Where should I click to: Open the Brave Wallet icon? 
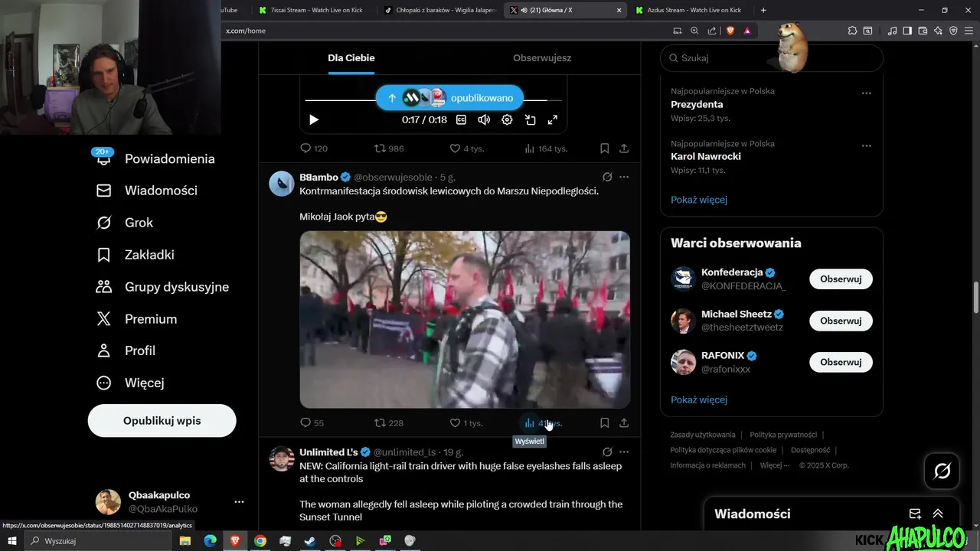923,31
